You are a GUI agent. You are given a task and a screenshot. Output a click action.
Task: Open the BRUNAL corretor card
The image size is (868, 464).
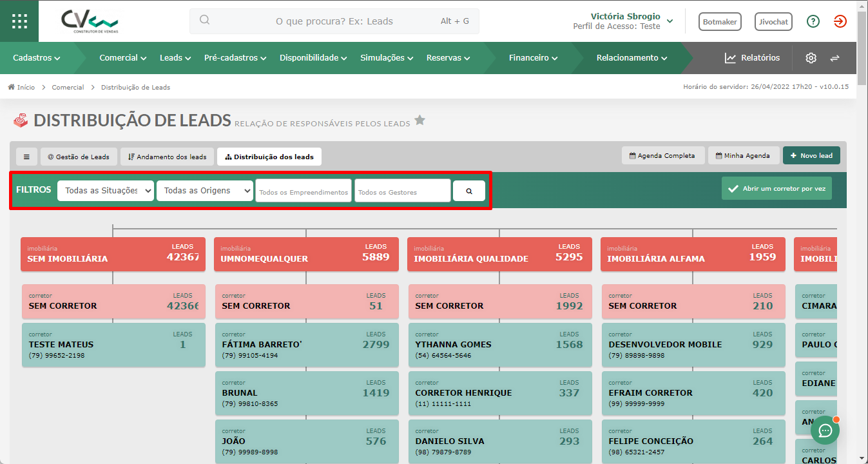pos(307,393)
